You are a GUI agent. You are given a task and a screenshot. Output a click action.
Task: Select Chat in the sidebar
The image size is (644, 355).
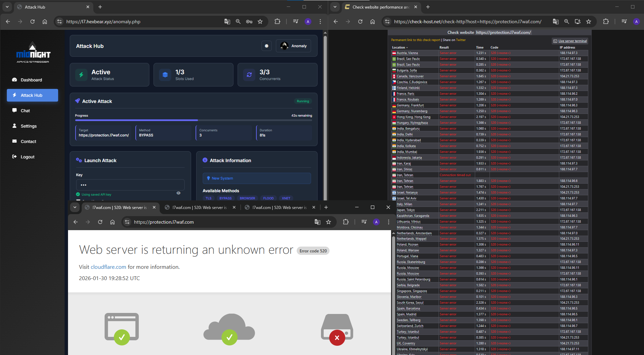32,110
